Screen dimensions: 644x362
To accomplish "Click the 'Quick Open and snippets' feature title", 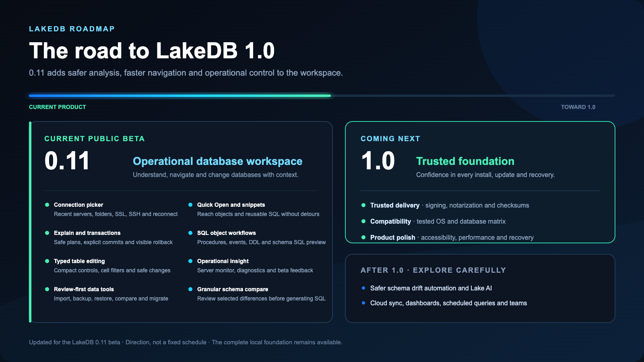I will pyautogui.click(x=231, y=205).
